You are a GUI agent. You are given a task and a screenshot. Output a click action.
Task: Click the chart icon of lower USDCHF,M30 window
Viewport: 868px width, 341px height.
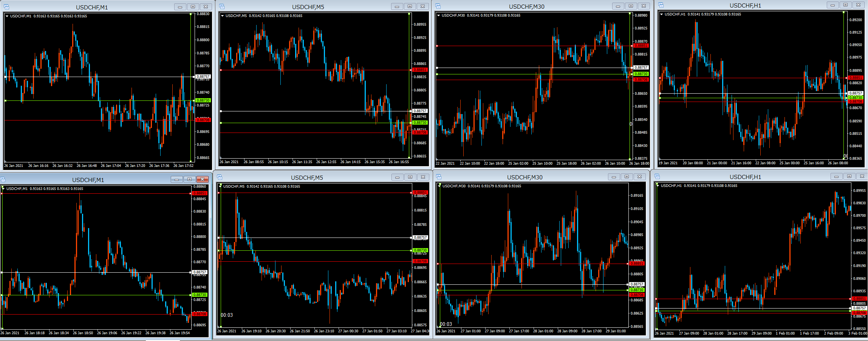click(x=439, y=177)
